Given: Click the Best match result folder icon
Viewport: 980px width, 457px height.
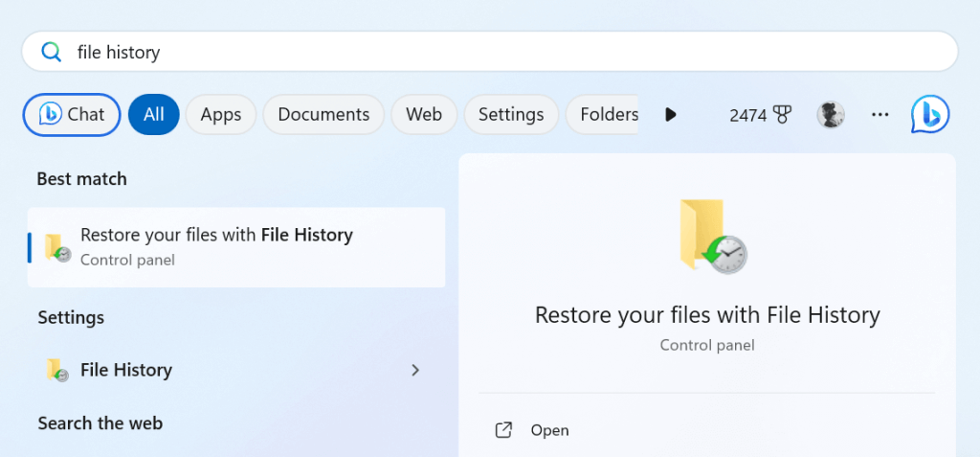Looking at the screenshot, I should click(56, 247).
